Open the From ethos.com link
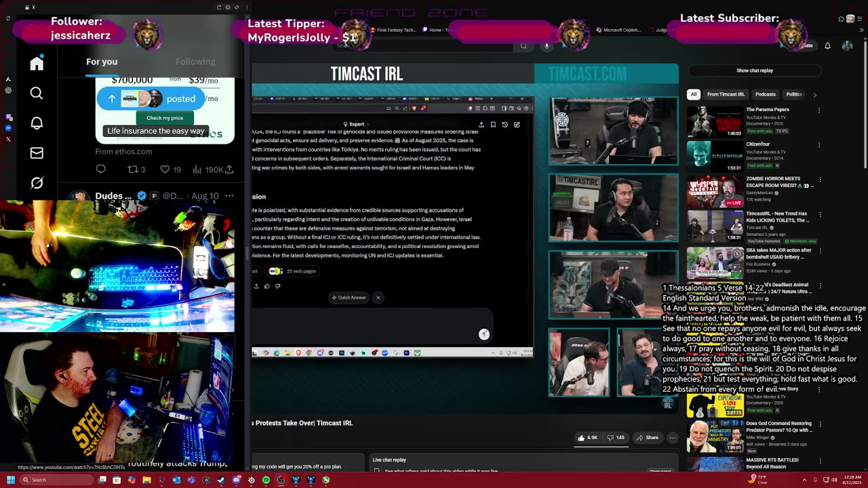 (123, 152)
